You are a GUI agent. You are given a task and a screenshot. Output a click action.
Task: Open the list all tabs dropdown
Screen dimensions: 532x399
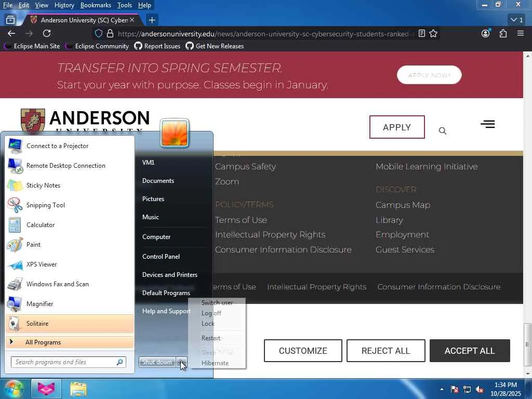coord(517,20)
